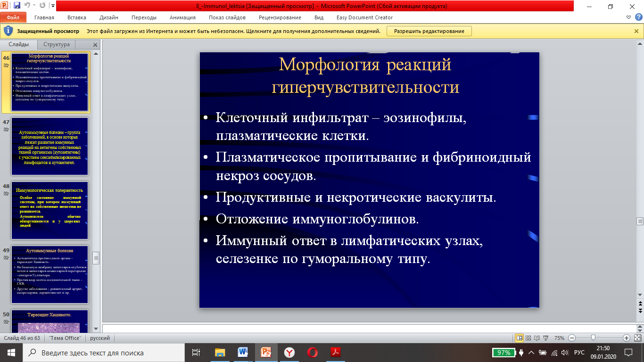Click animation star icon under slide 46

[6, 66]
